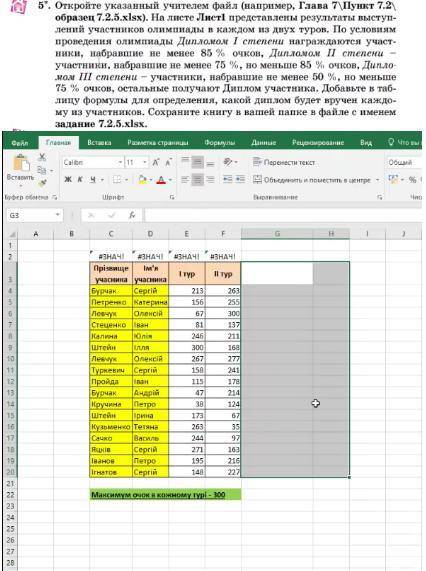Open the Файл tab
The height and width of the screenshot is (571, 426).
tap(20, 143)
